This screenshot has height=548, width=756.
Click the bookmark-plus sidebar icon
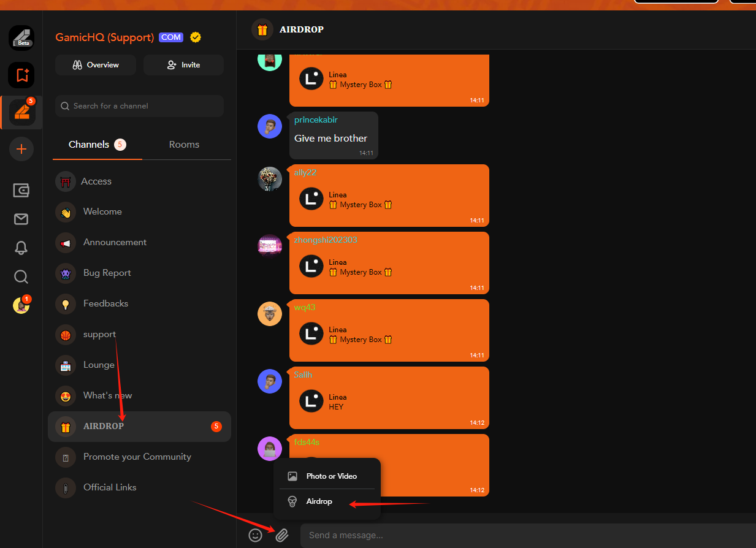[21, 75]
